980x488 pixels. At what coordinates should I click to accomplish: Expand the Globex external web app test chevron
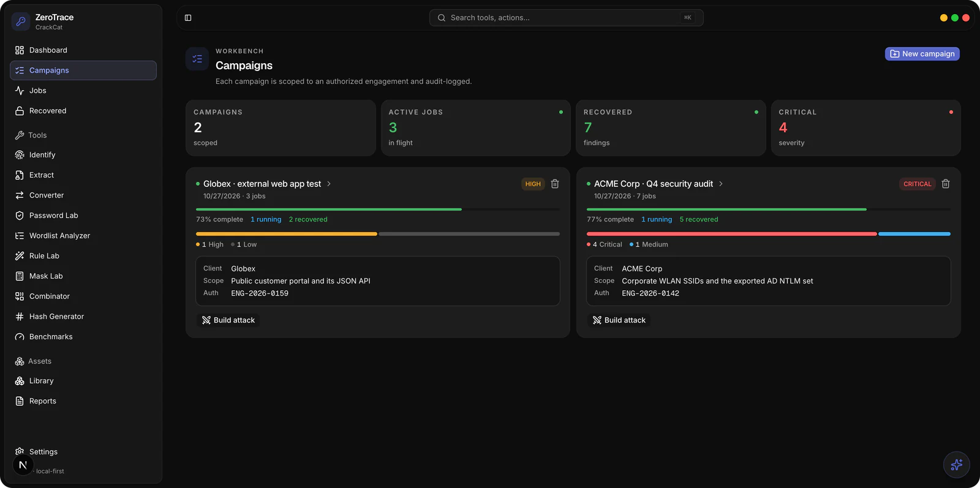329,184
